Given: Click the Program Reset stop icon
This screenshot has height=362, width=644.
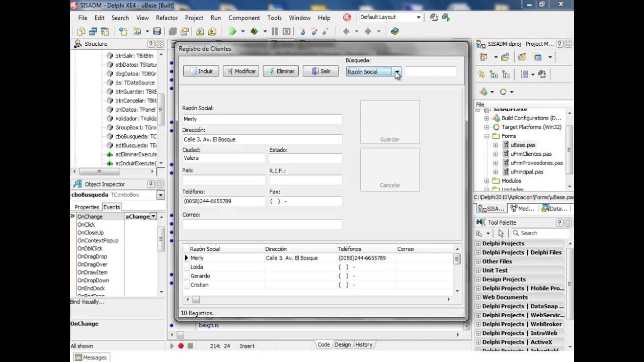Looking at the screenshot, I should pyautogui.click(x=286, y=31).
